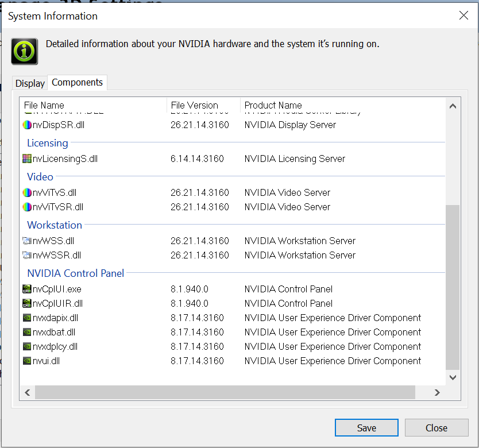The width and height of the screenshot is (479, 448).
Task: Click version 26.21.14.3160 of nvViTvSR.dll
Action: [200, 207]
